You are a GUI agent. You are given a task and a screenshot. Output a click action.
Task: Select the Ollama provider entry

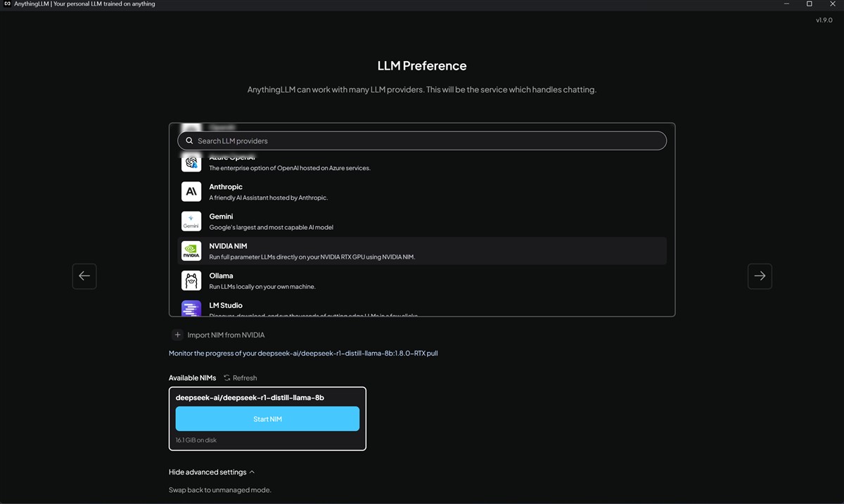click(422, 280)
